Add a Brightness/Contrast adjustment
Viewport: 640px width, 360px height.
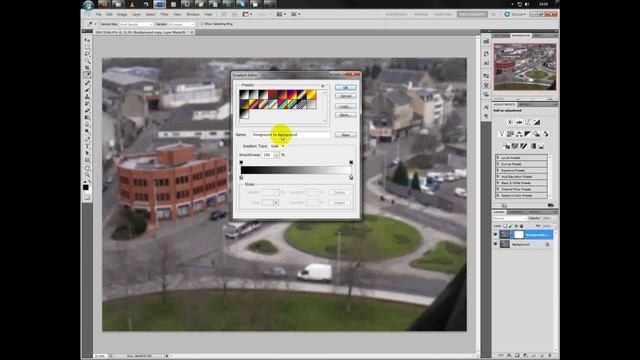pos(510,122)
